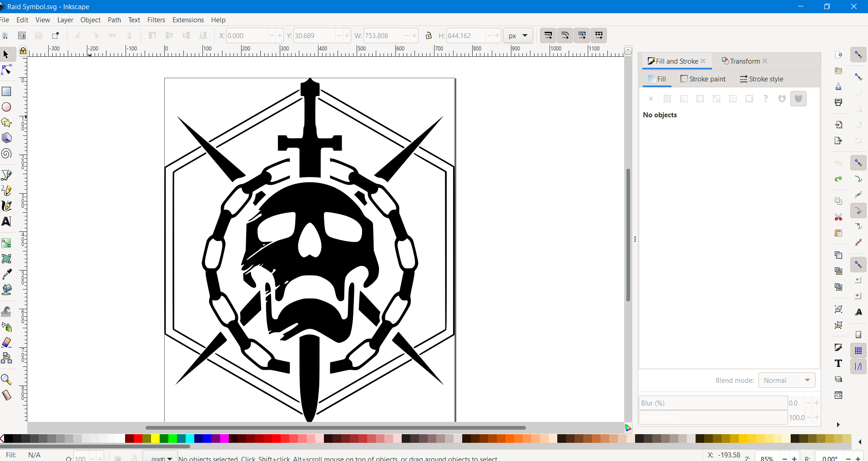Open the units dropdown showing px
The height and width of the screenshot is (461, 868).
518,35
